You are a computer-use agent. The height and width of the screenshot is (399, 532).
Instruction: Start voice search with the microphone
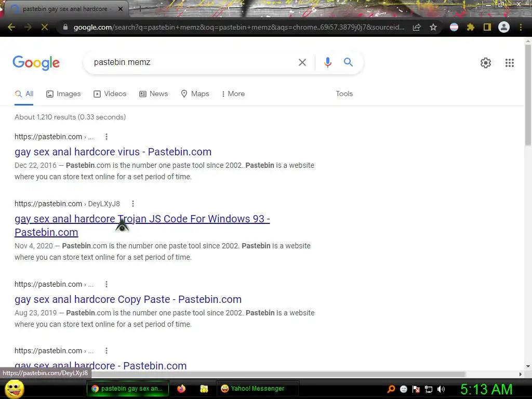pos(327,62)
